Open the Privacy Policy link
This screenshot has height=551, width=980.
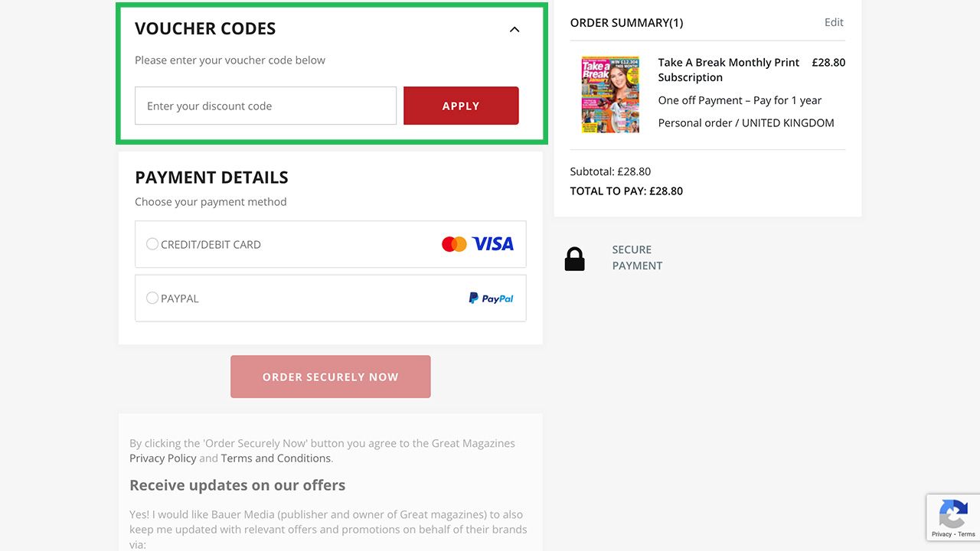(x=162, y=458)
